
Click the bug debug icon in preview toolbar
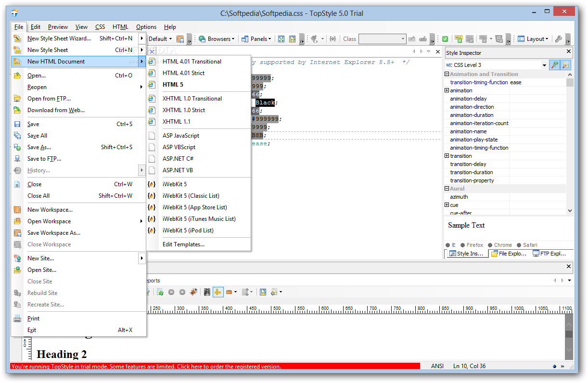(x=193, y=292)
